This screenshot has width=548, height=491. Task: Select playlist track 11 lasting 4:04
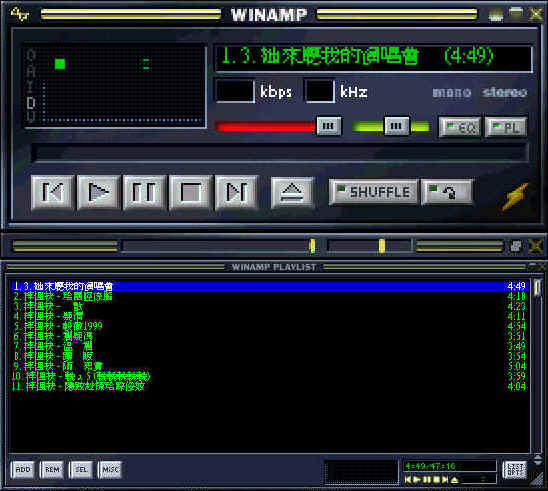pyautogui.click(x=269, y=386)
